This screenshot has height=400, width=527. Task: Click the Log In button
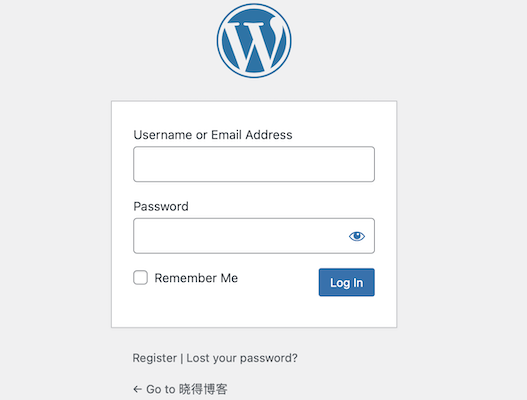(347, 282)
